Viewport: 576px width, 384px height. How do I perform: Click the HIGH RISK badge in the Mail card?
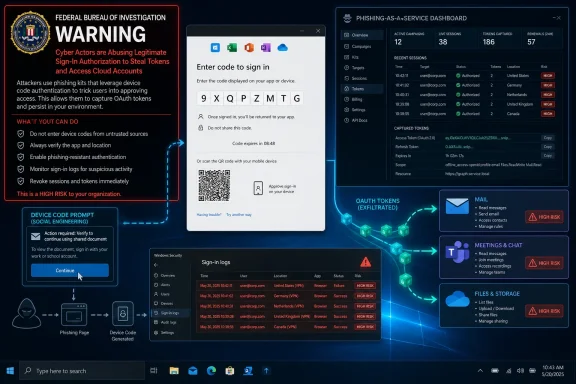click(545, 217)
